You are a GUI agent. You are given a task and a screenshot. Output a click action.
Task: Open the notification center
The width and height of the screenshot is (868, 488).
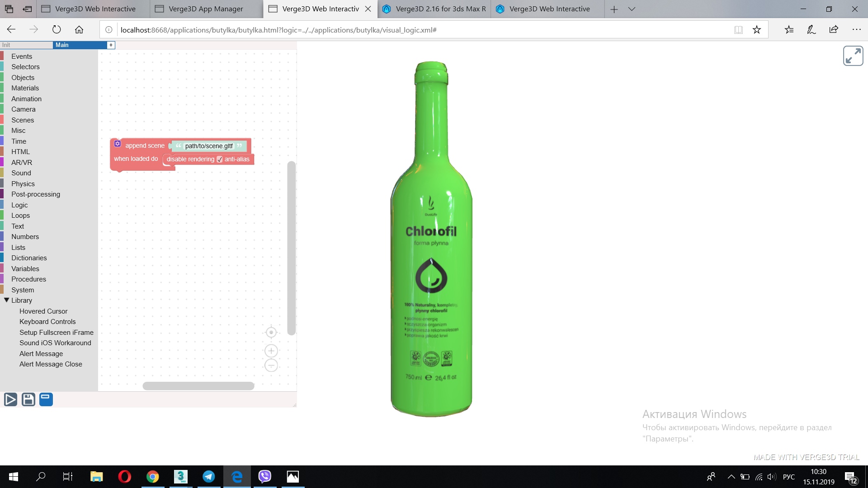point(850,477)
